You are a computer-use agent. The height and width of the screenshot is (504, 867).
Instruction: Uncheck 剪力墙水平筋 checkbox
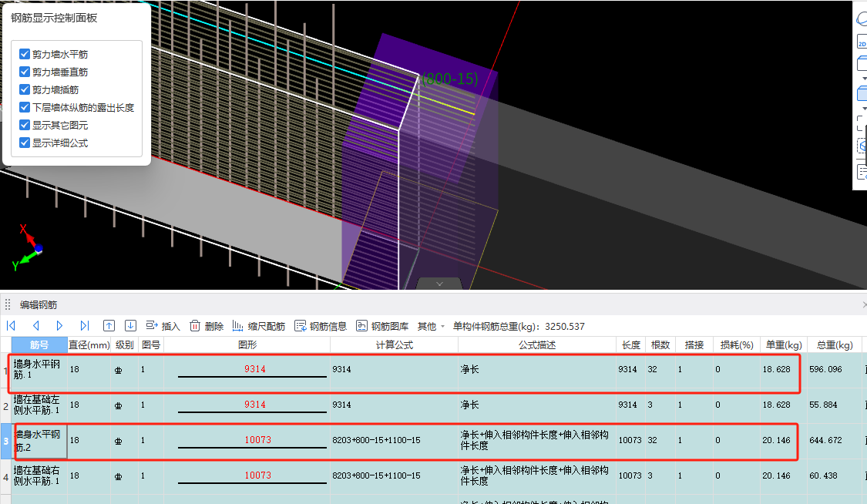(25, 55)
